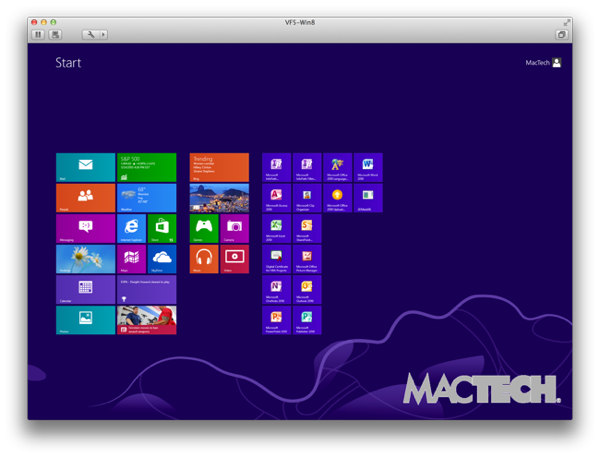Open the Bing Trending tile
Screen dimensions: 600x458
219,167
